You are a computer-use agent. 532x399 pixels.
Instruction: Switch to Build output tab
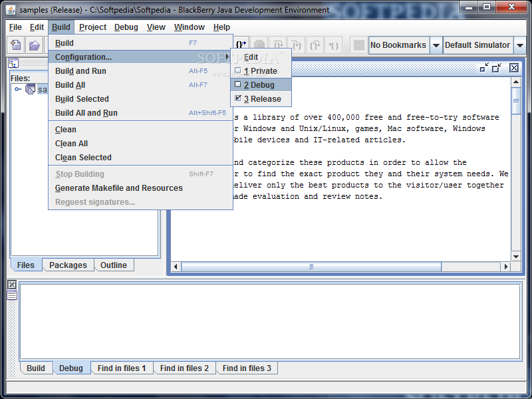(x=36, y=368)
